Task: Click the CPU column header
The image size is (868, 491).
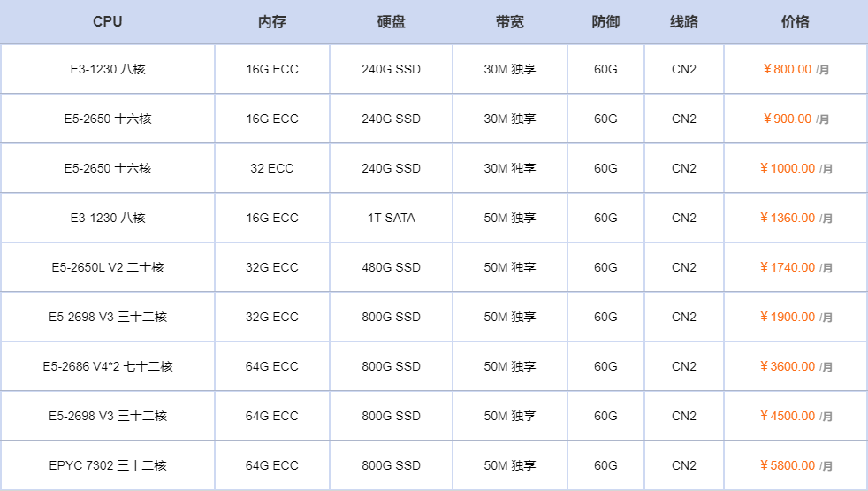Action: (107, 21)
